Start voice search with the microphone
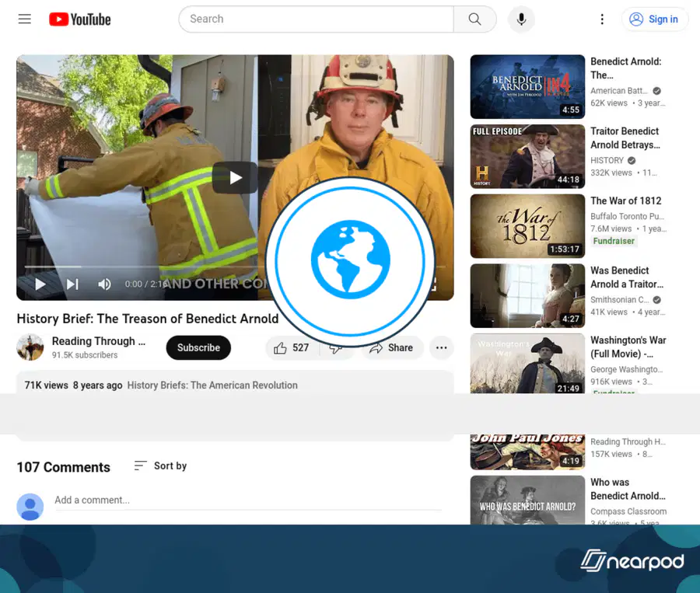700x593 pixels. coord(521,19)
